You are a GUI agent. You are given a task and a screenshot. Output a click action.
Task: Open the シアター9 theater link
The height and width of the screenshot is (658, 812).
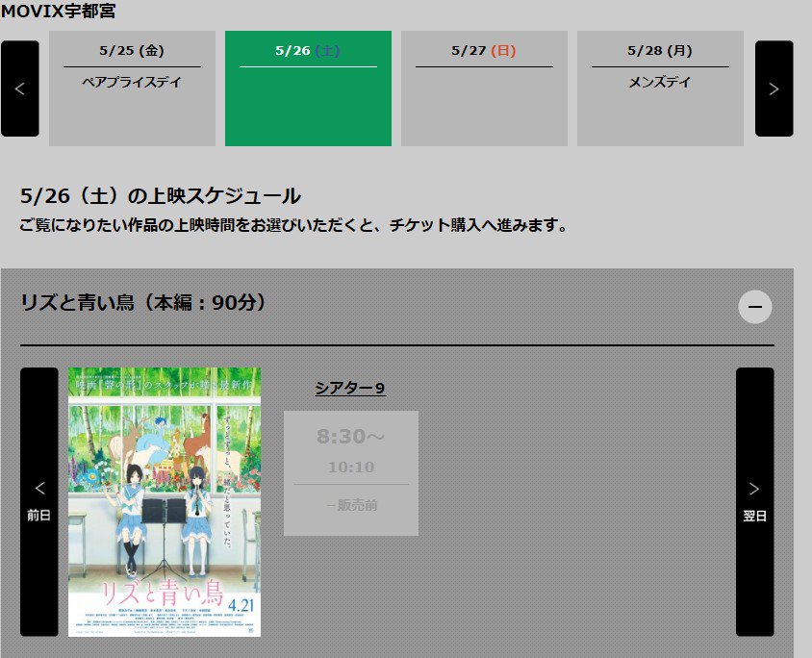350,388
